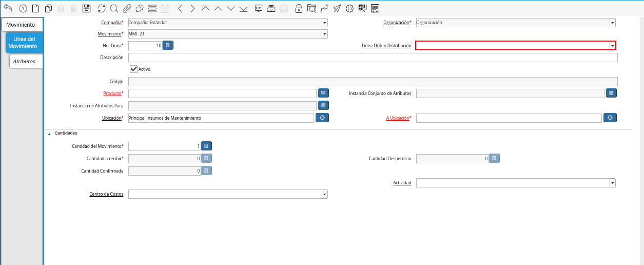Open calculator for Cantidad del Movimiento
Viewport: 644px width, 265px height.
pyautogui.click(x=206, y=146)
